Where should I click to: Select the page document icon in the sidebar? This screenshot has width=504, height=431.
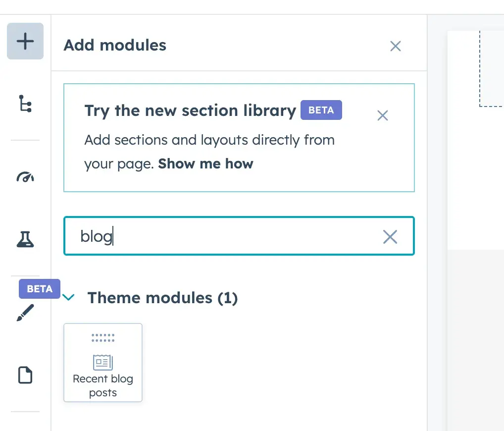(x=25, y=376)
